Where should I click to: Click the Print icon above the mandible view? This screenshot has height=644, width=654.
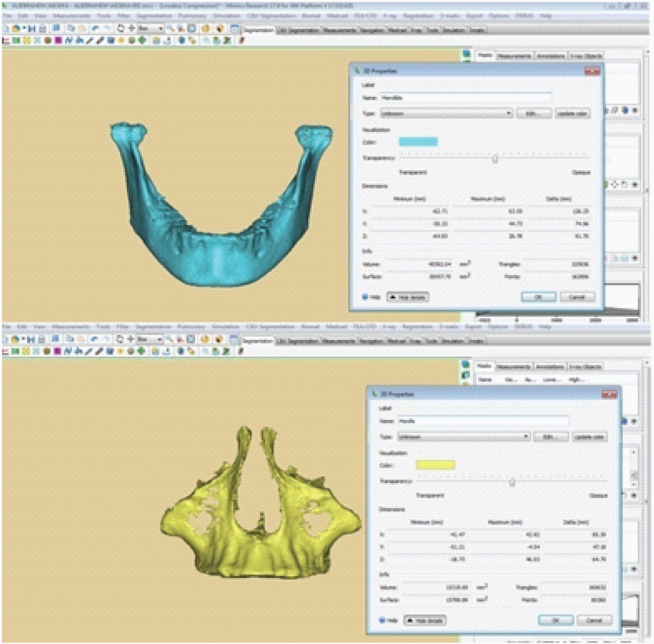pos(42,29)
